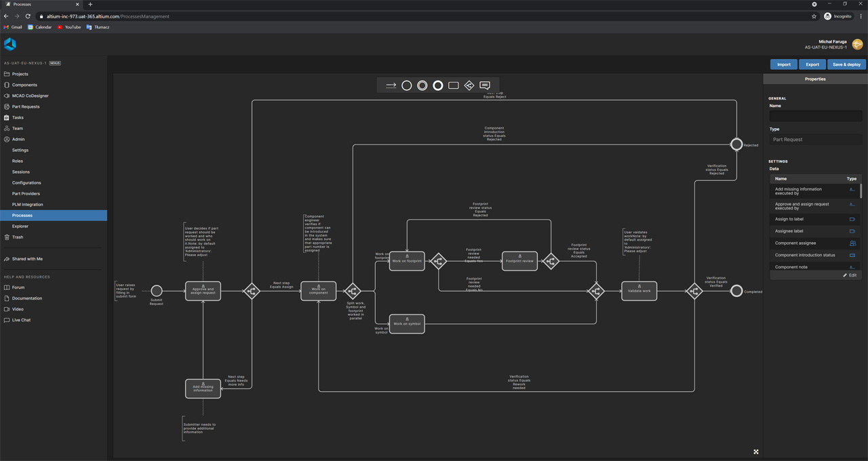Select the annotation comment tool

485,85
